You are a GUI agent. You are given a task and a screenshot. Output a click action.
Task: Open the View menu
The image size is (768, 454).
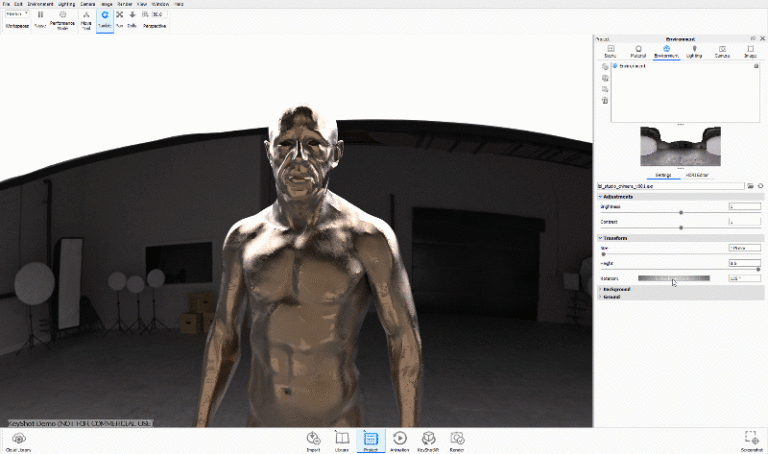click(x=142, y=4)
